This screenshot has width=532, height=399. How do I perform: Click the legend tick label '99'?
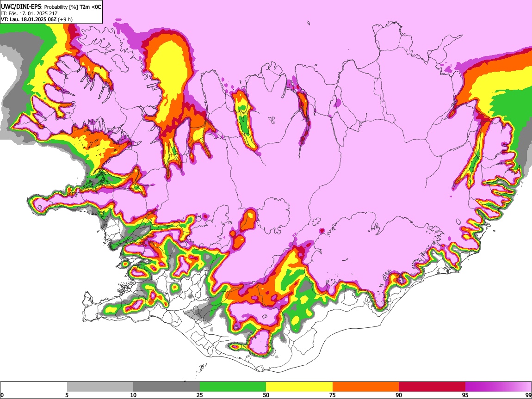click(x=528, y=395)
